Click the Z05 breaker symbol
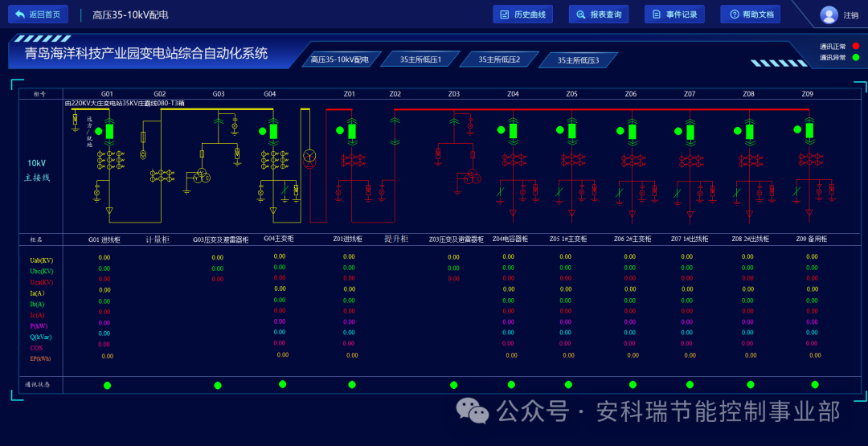 point(572,131)
